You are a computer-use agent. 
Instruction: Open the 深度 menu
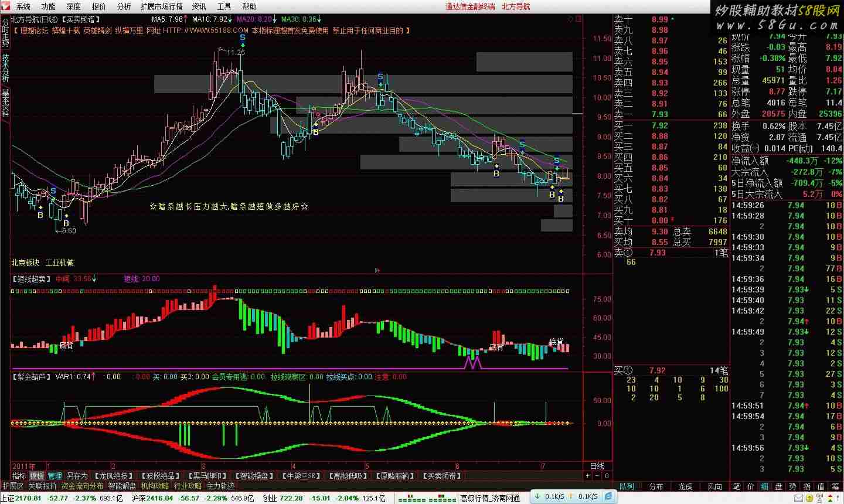[x=74, y=6]
